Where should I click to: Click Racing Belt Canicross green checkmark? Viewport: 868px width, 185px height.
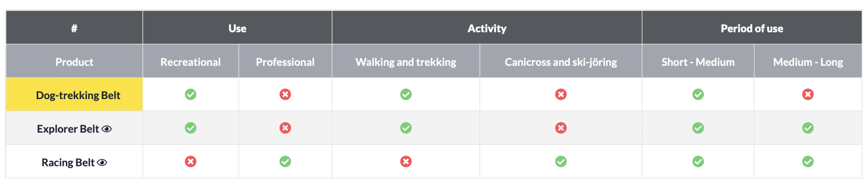561,161
